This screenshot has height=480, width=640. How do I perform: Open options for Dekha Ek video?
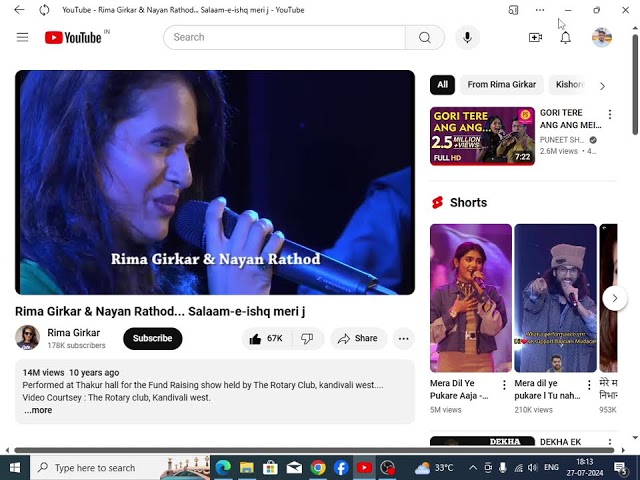point(610,442)
